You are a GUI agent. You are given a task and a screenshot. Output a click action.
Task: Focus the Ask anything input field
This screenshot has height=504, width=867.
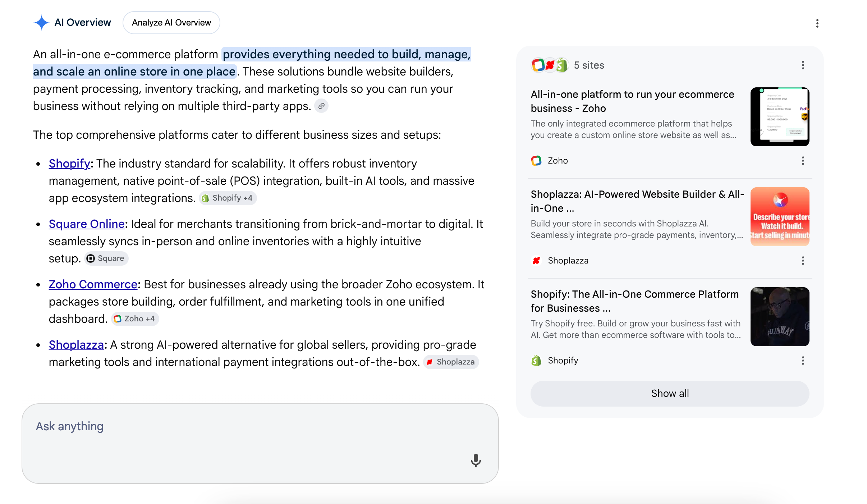pyautogui.click(x=260, y=444)
